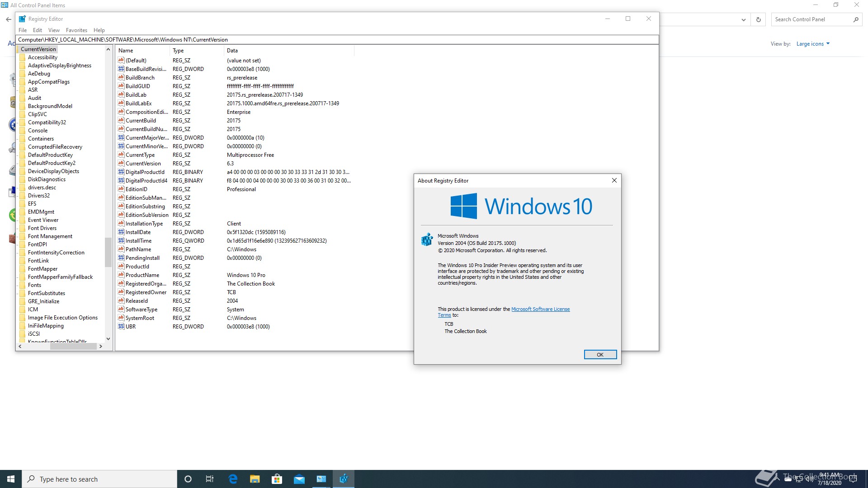868x488 pixels.
Task: Open the Favorites menu
Action: [x=76, y=30]
